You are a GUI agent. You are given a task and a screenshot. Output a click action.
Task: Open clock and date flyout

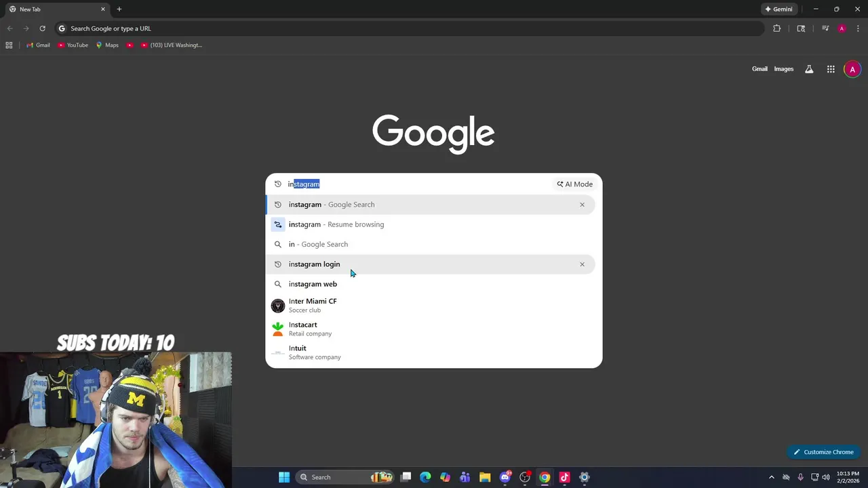[848, 477]
